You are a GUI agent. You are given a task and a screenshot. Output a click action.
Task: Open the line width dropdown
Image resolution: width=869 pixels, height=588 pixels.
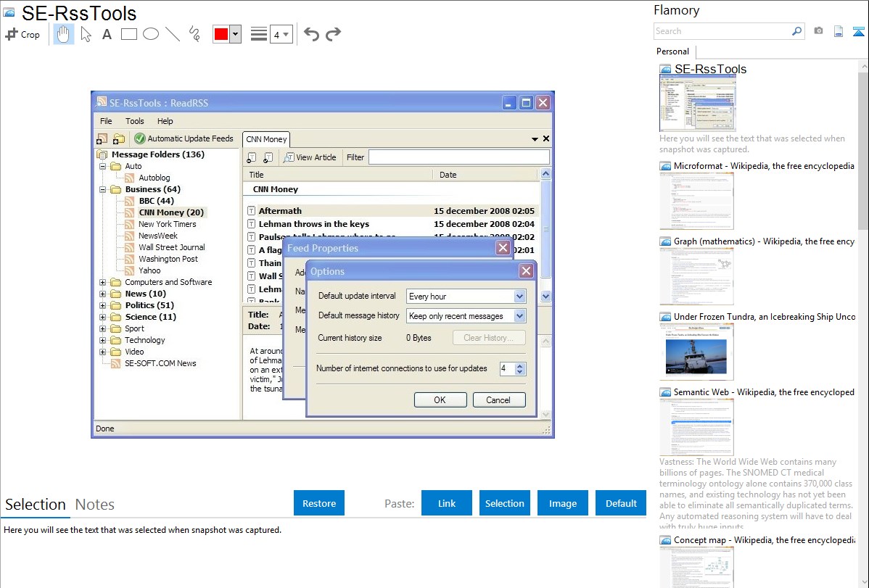[281, 34]
